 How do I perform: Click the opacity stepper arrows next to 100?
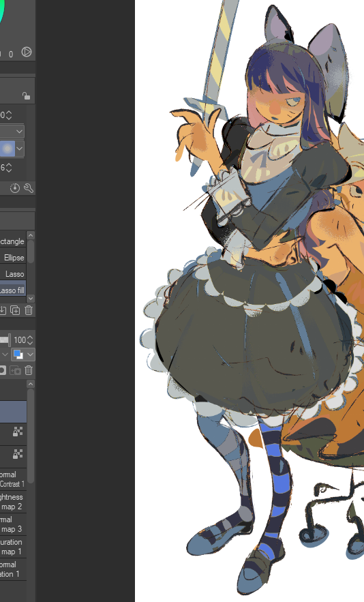tap(30, 340)
